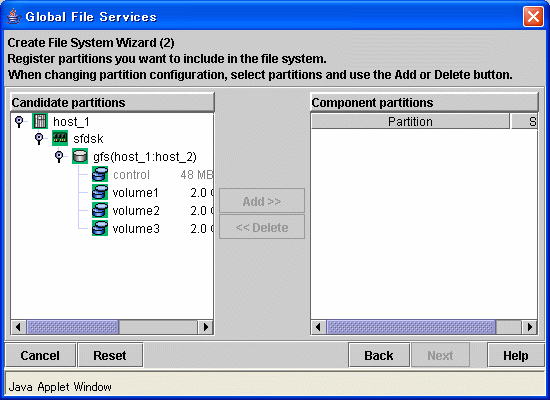Screen dimensions: 550x400
Task: Cancel the Create File System Wizard
Action: click(x=40, y=355)
